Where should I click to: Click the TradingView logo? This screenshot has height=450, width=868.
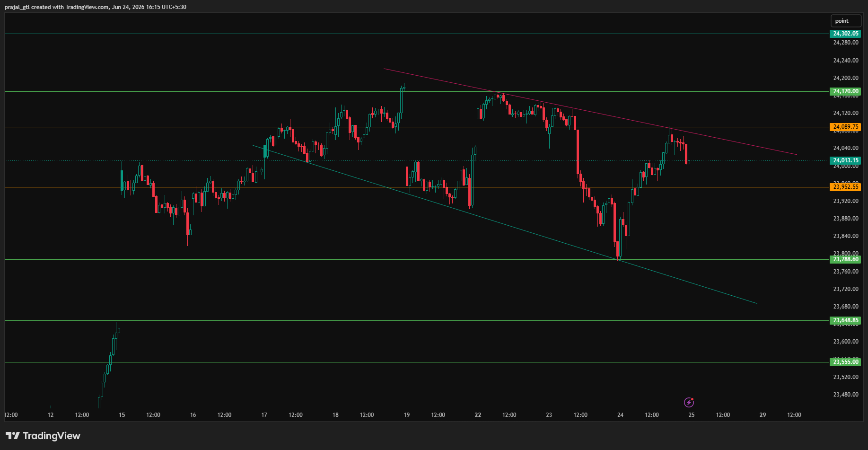pos(43,436)
